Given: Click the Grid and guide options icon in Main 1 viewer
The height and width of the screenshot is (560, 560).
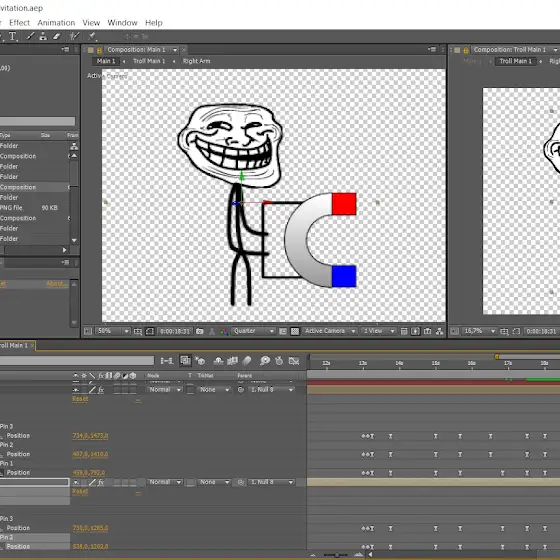Looking at the screenshot, I should (x=138, y=331).
